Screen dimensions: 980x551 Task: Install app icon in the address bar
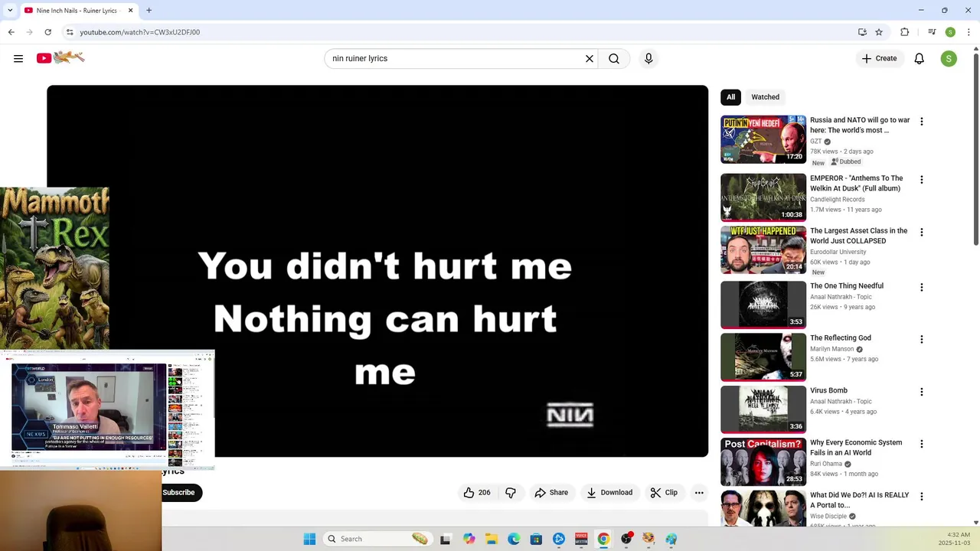(x=862, y=32)
